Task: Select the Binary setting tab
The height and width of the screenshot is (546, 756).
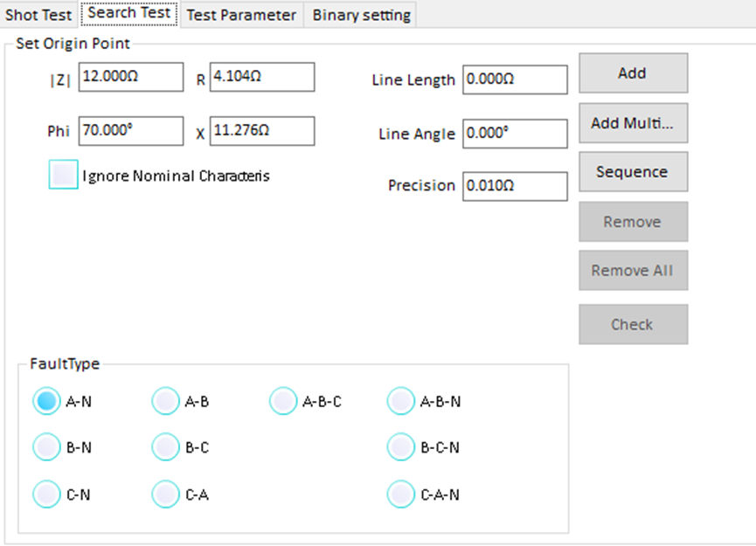Action: [361, 15]
